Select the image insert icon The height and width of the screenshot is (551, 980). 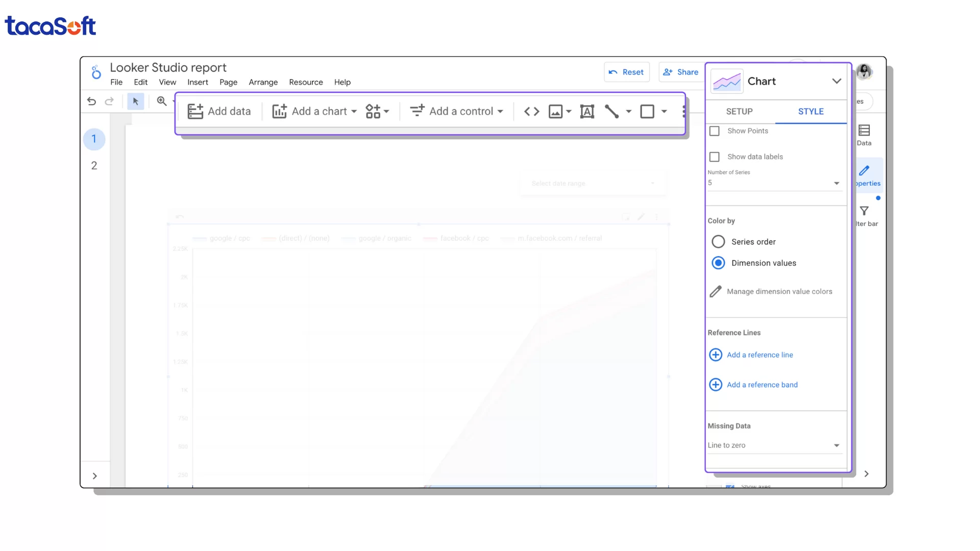556,111
